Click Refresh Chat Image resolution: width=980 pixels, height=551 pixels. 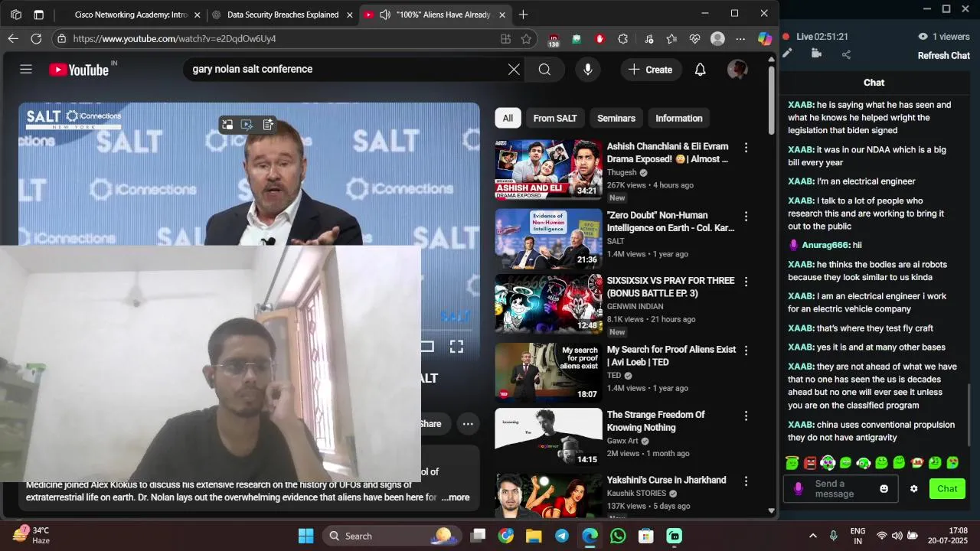tap(944, 56)
